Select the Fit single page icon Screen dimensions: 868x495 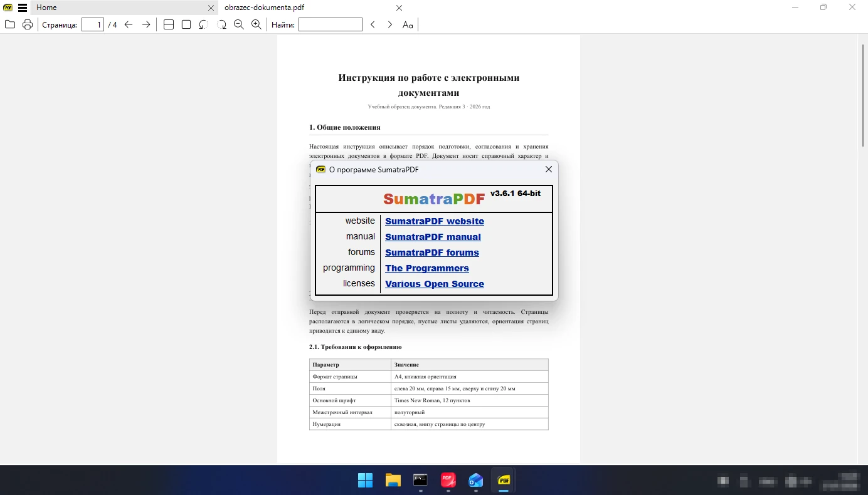[186, 24]
